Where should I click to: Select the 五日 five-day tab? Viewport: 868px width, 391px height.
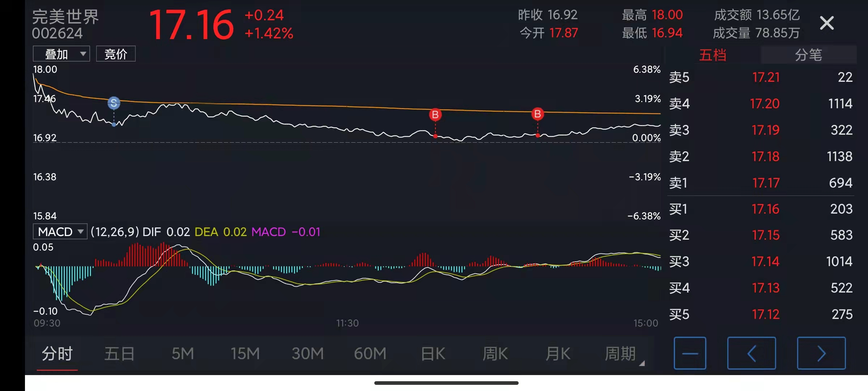tap(119, 354)
